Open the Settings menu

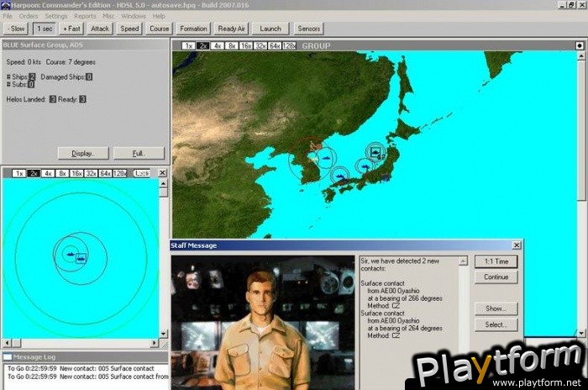pyautogui.click(x=56, y=16)
